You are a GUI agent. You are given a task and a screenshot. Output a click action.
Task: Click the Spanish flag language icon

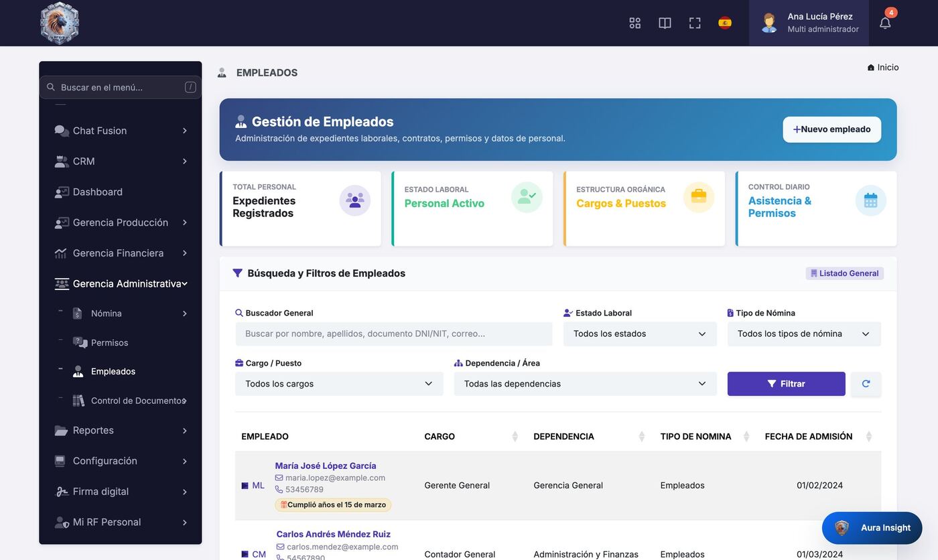click(725, 23)
